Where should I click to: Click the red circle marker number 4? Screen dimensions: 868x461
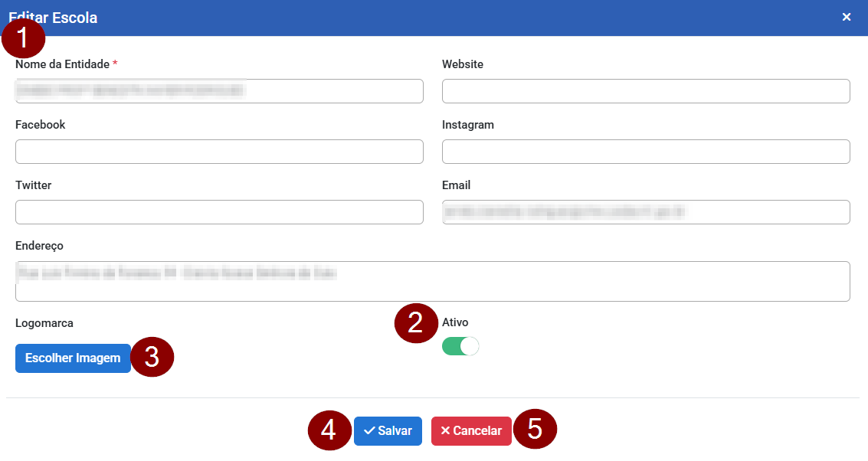[329, 430]
